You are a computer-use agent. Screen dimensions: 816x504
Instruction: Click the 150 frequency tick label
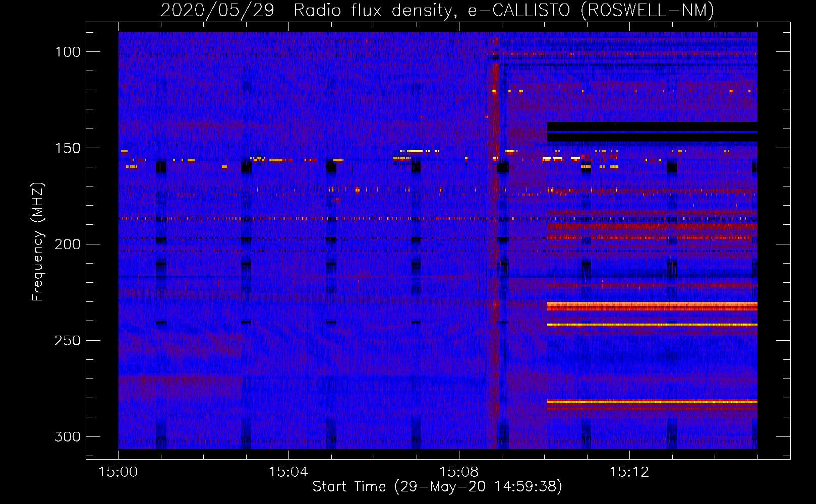(x=68, y=148)
